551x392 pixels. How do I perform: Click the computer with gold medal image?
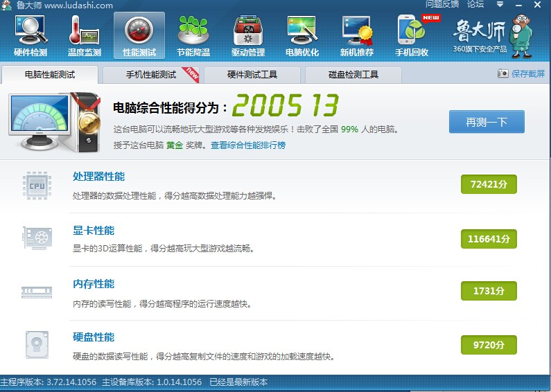[55, 122]
